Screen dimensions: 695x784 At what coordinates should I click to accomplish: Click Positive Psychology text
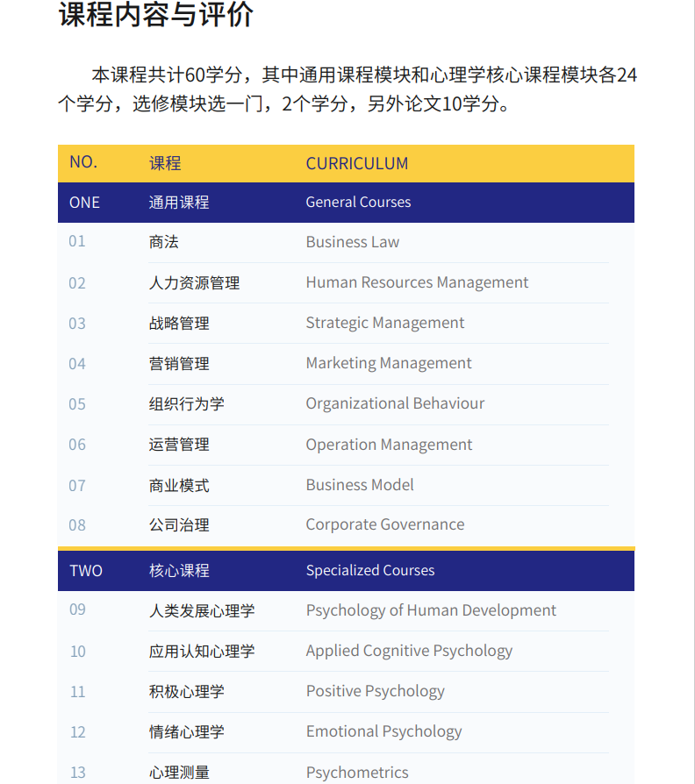376,692
